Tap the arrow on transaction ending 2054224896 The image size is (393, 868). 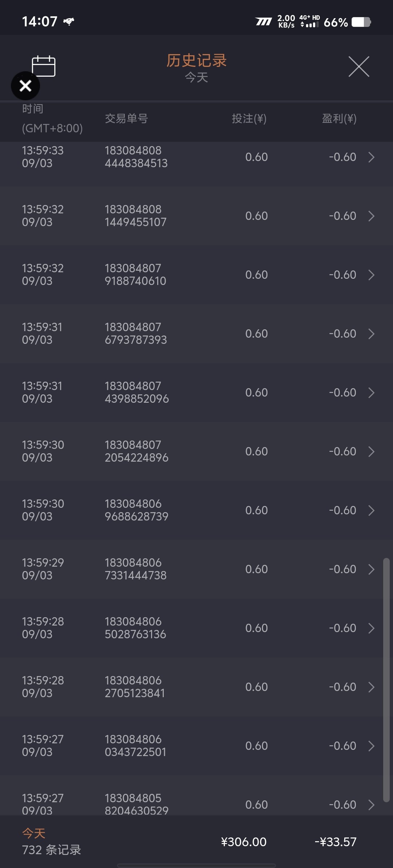[x=371, y=451]
